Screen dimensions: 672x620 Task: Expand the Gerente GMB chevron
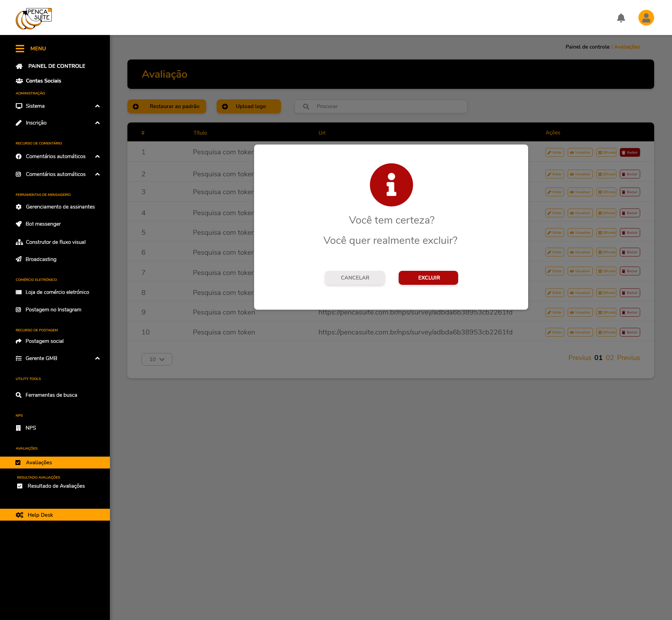tap(97, 358)
